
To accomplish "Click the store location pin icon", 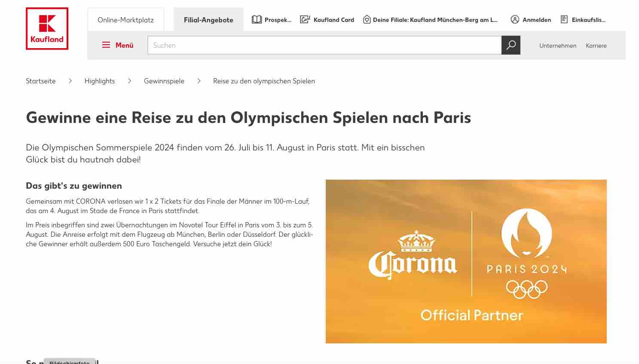I will tap(367, 19).
